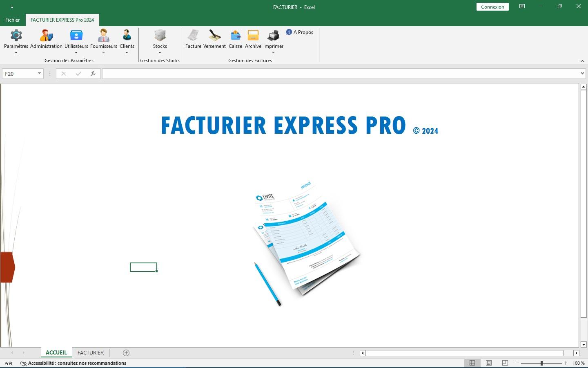Expand the formula bar chevron
Screen dimensions: 588x368
click(x=582, y=74)
